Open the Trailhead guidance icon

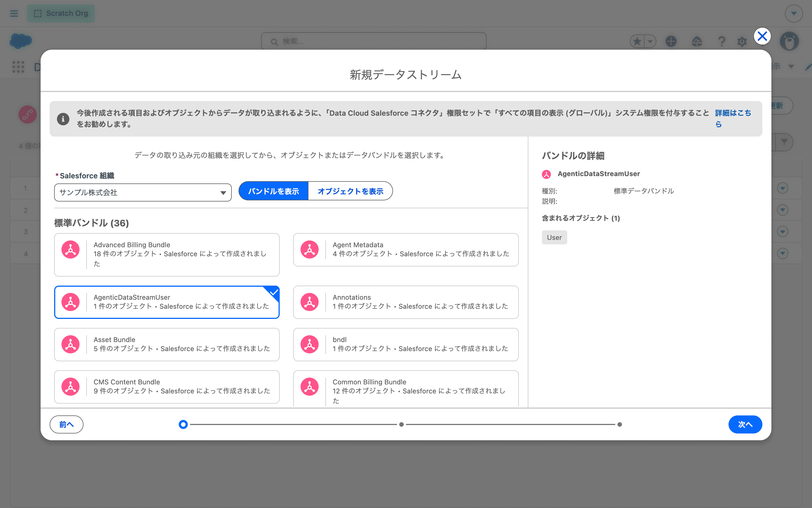697,41
